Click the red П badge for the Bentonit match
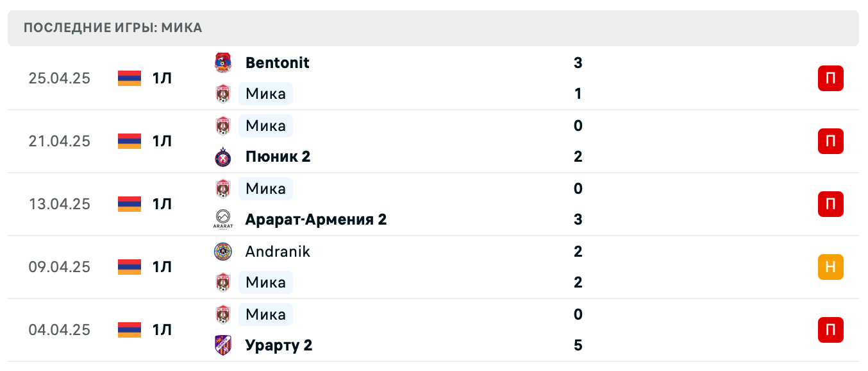Screen dimensions: 868x371 tap(831, 78)
